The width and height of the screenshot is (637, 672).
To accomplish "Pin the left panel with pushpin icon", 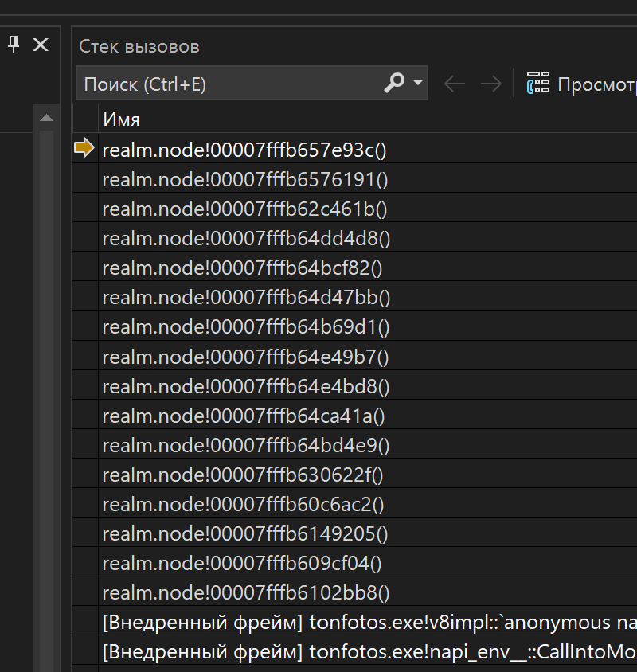I will point(14,45).
